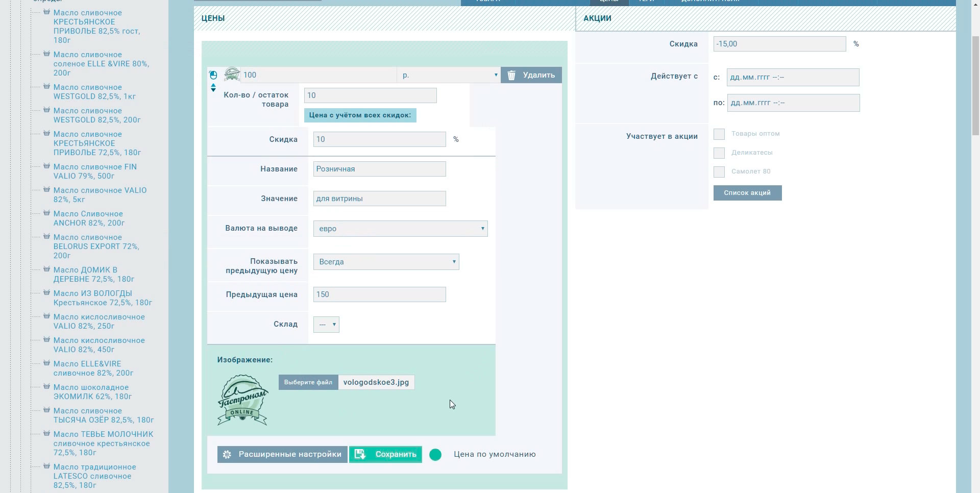Click the basket icon of Масло сливочное WESTGOLD 82,5%, 1кг
Screen dimensions: 980x493
coord(46,87)
